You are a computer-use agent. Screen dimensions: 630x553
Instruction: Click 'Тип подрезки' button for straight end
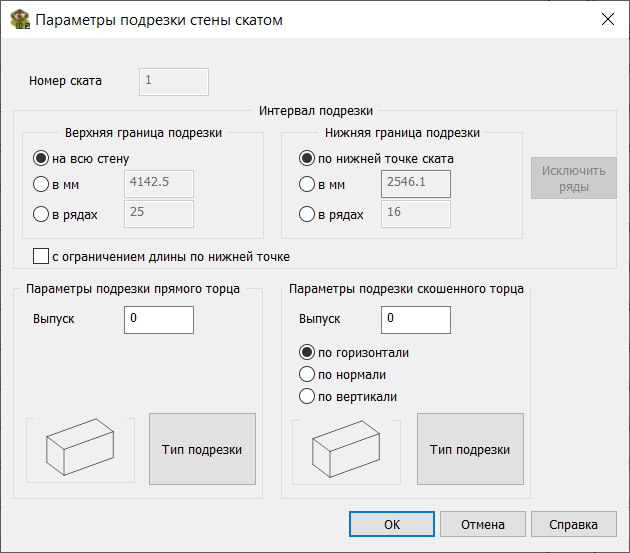tap(202, 449)
